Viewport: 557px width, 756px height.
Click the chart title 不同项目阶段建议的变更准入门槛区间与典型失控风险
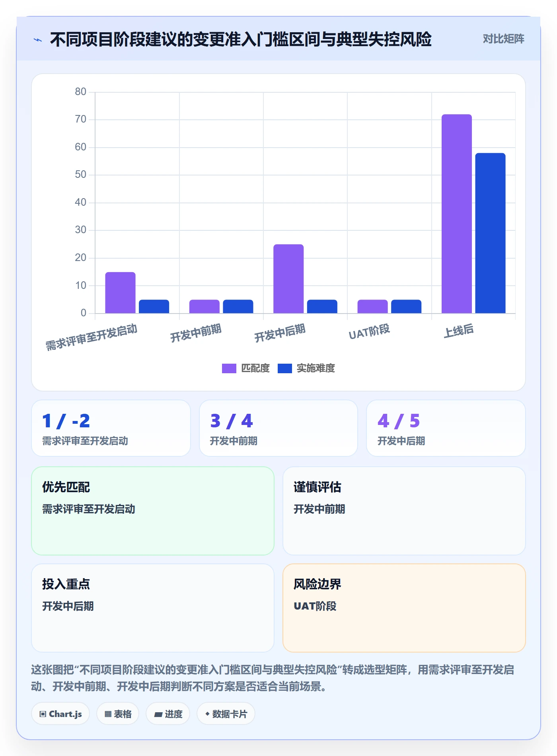tap(241, 39)
